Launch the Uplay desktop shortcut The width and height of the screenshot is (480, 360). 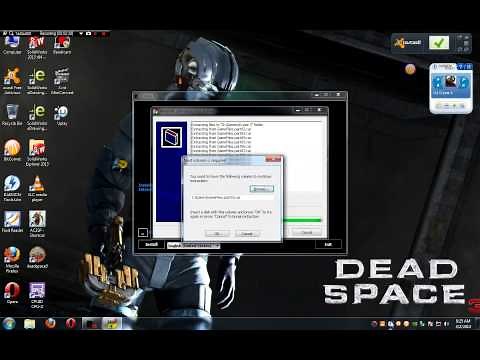(x=62, y=115)
